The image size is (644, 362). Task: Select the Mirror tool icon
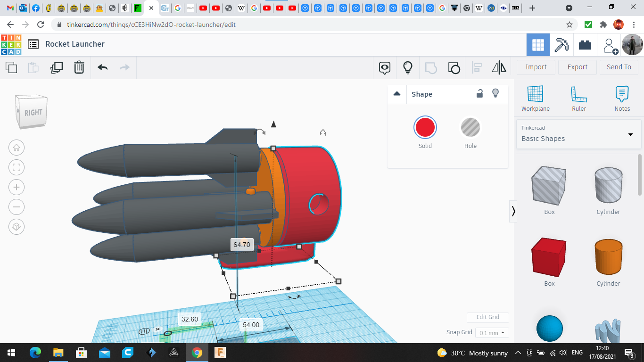(x=499, y=67)
